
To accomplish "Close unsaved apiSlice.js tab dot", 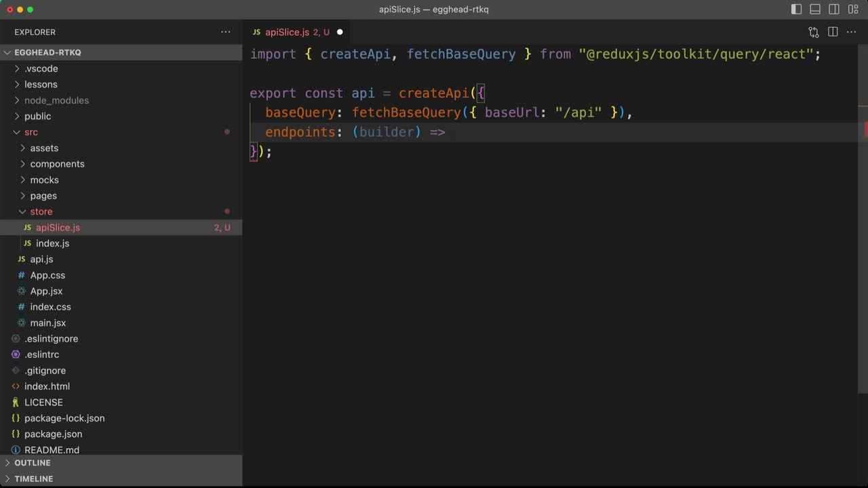I will [x=340, y=32].
